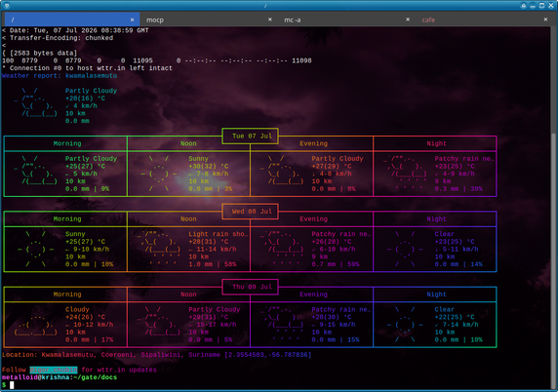Open the window menu icon in title bar

point(7,5)
